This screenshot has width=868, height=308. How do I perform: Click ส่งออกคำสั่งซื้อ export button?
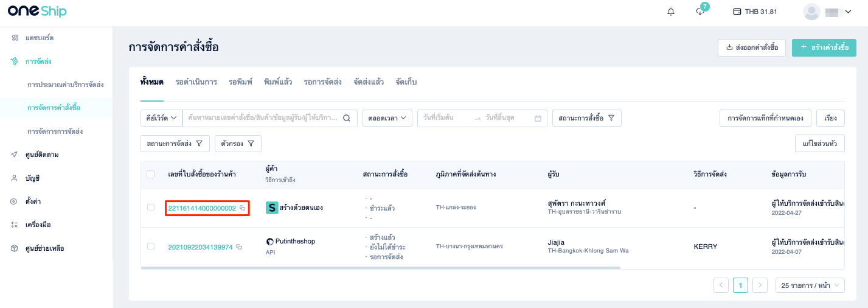click(752, 47)
